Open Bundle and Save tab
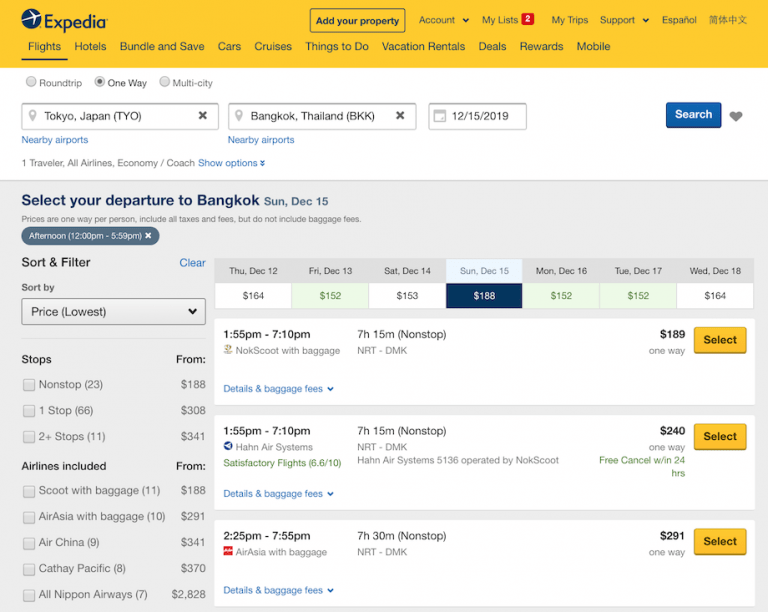This screenshot has width=768, height=612. (x=162, y=47)
